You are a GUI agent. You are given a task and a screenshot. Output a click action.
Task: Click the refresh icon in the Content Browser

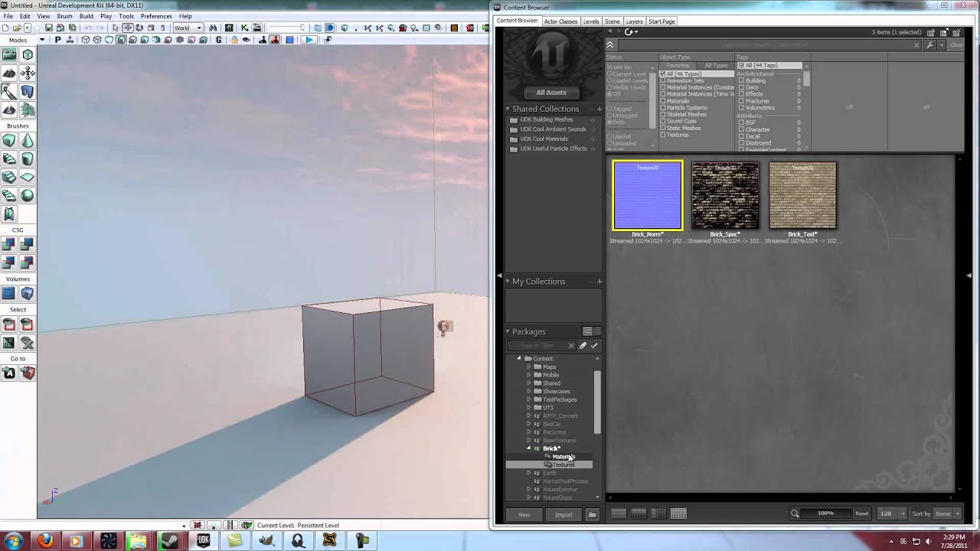629,32
